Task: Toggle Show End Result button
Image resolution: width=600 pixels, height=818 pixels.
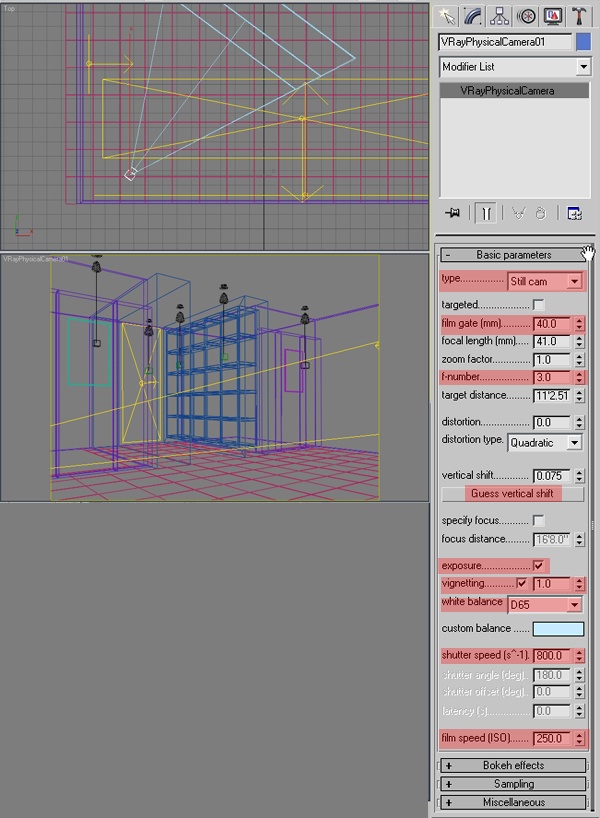Action: [485, 213]
